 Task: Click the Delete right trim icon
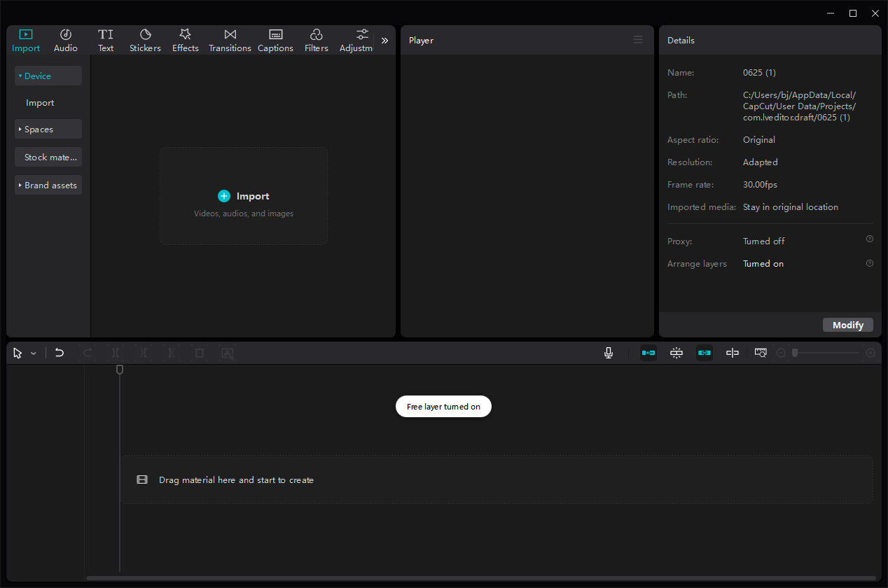click(x=172, y=353)
